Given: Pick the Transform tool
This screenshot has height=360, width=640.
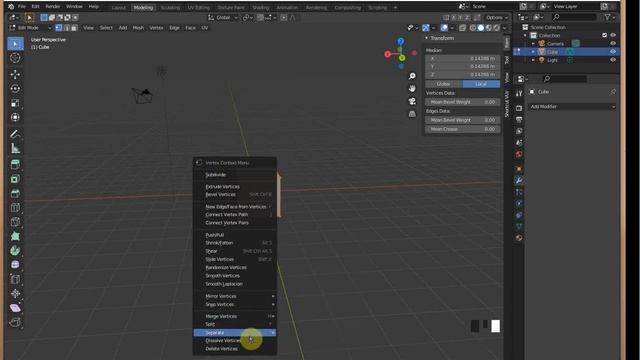Looking at the screenshot, I should 16,117.
